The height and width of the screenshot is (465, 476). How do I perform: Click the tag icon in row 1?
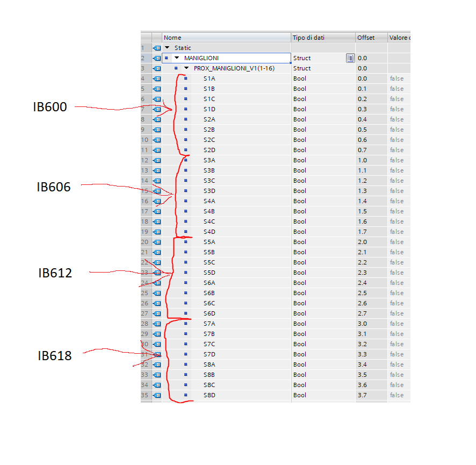tap(157, 48)
